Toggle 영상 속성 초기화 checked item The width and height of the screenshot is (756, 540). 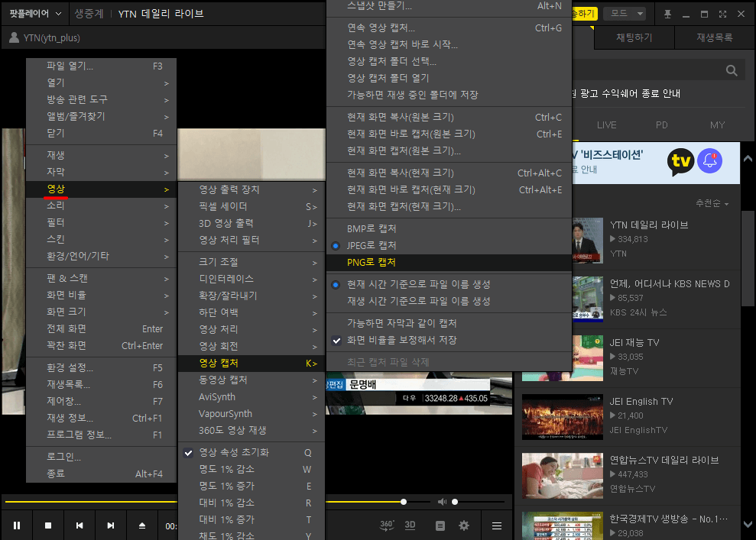click(251, 452)
